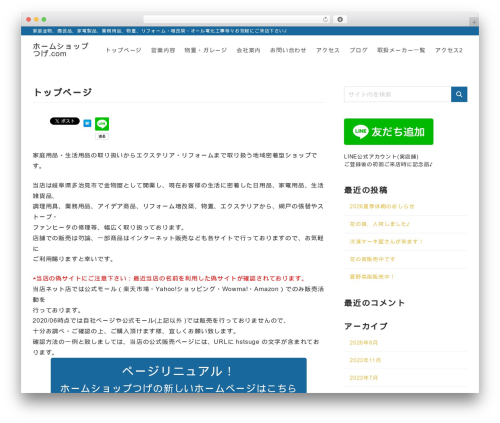The image size is (500, 423).
Task: Open post 冷凍ケーキ屋さんが来ます！
Action: pyautogui.click(x=386, y=242)
